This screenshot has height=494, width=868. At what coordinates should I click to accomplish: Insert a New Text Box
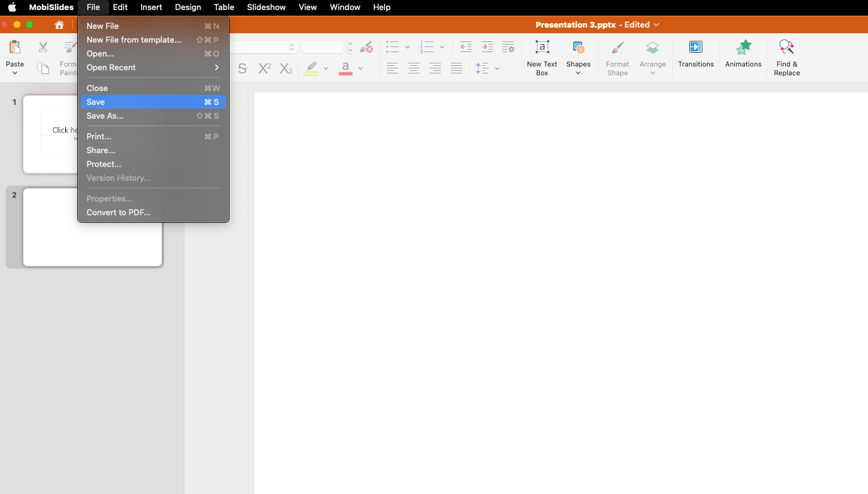click(542, 58)
